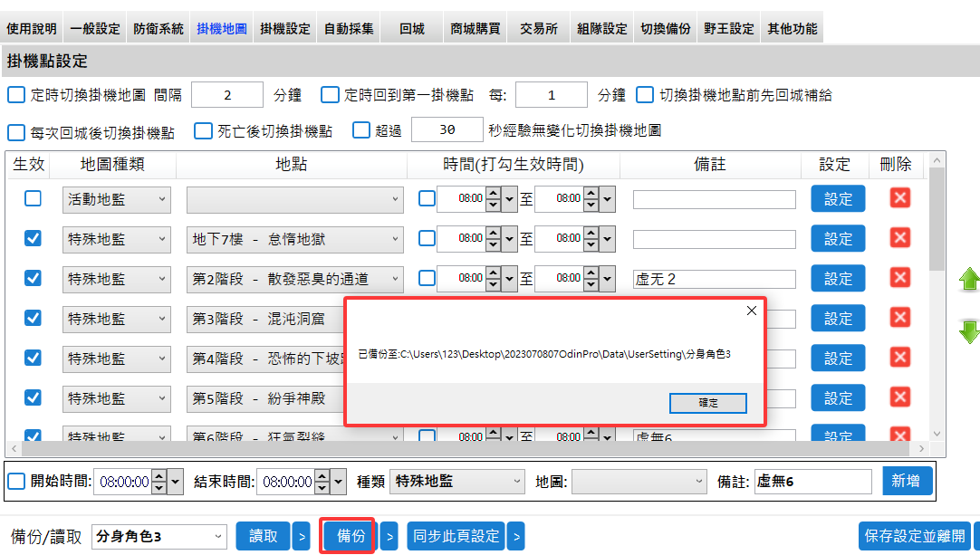Click the green down arrow icon
The width and height of the screenshot is (980, 555).
(969, 331)
